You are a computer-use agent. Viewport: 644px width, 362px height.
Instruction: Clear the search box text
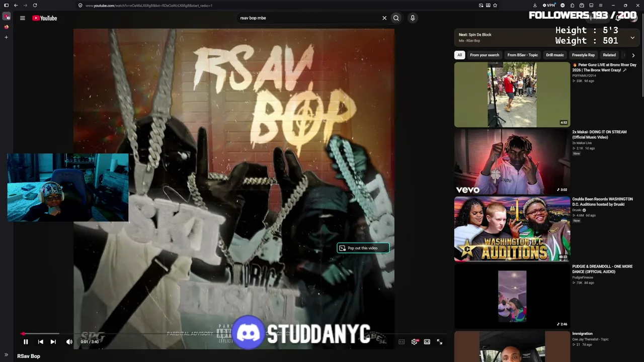[x=384, y=18]
